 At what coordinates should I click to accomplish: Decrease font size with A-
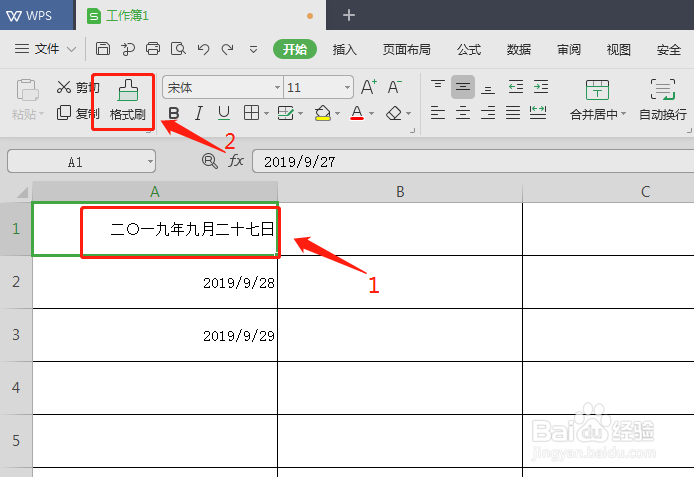[x=394, y=87]
